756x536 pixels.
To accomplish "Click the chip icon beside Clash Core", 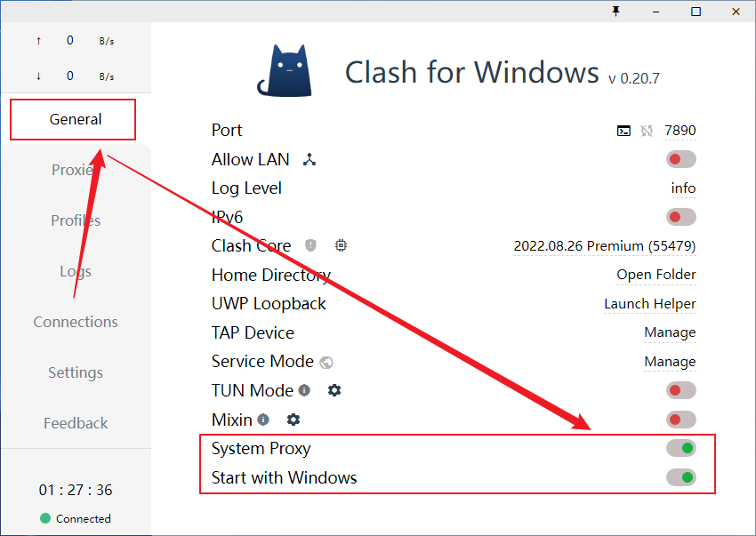I will click(341, 245).
